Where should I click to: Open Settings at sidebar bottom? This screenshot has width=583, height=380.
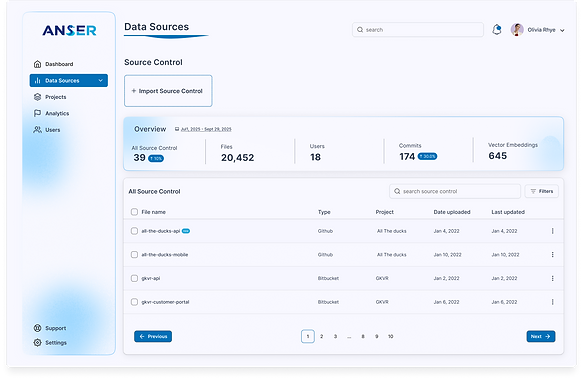50,342
